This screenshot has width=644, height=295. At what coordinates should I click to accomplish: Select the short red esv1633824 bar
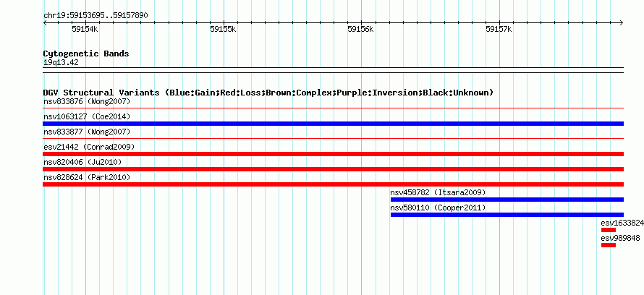point(609,230)
